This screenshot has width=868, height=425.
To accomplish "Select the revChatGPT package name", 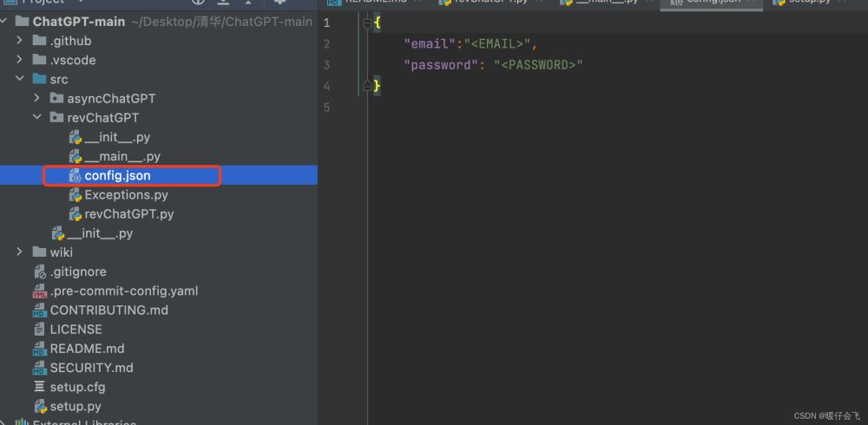I will [103, 118].
